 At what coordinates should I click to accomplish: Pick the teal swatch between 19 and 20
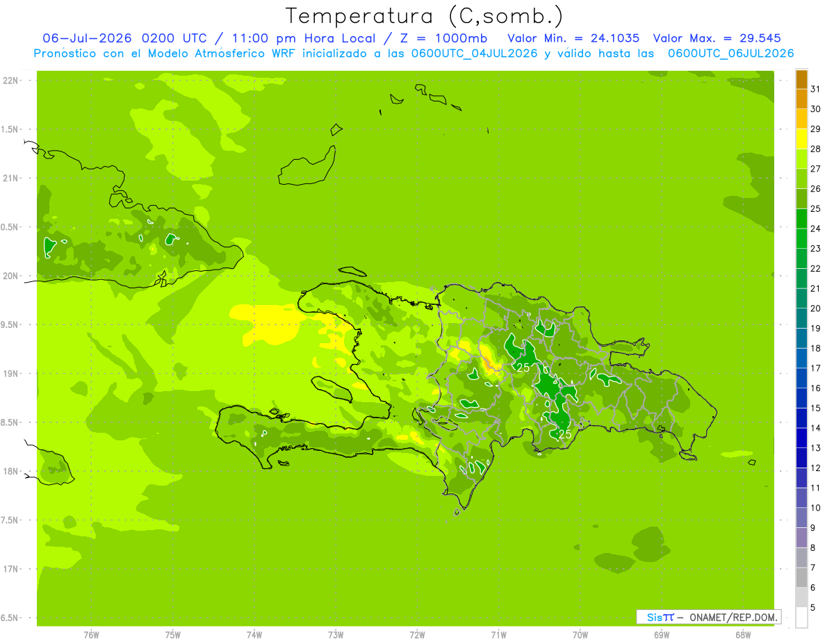point(801,318)
